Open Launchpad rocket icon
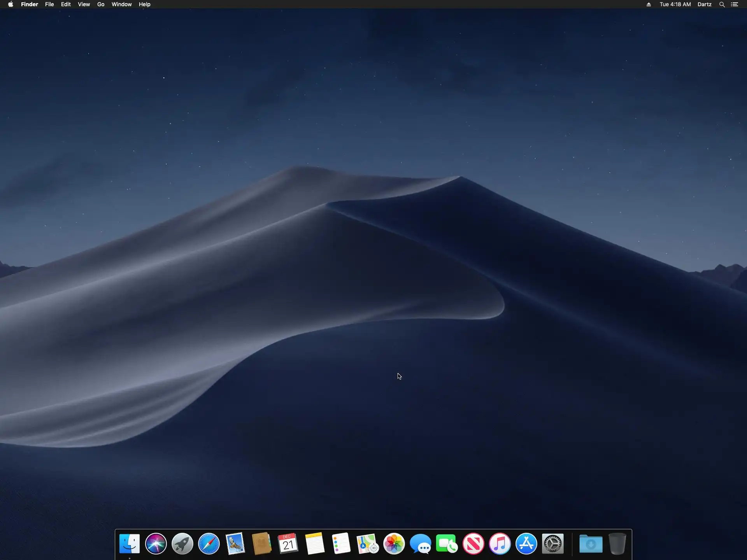This screenshot has height=560, width=747. (182, 543)
